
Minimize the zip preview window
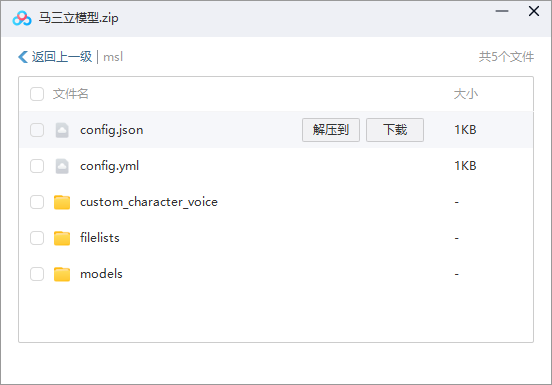(x=502, y=11)
